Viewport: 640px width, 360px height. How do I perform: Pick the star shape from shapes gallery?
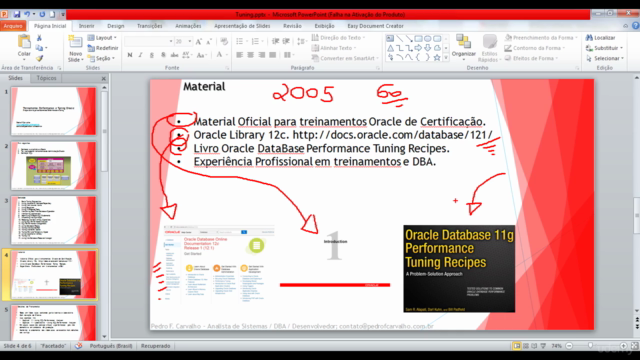click(437, 58)
